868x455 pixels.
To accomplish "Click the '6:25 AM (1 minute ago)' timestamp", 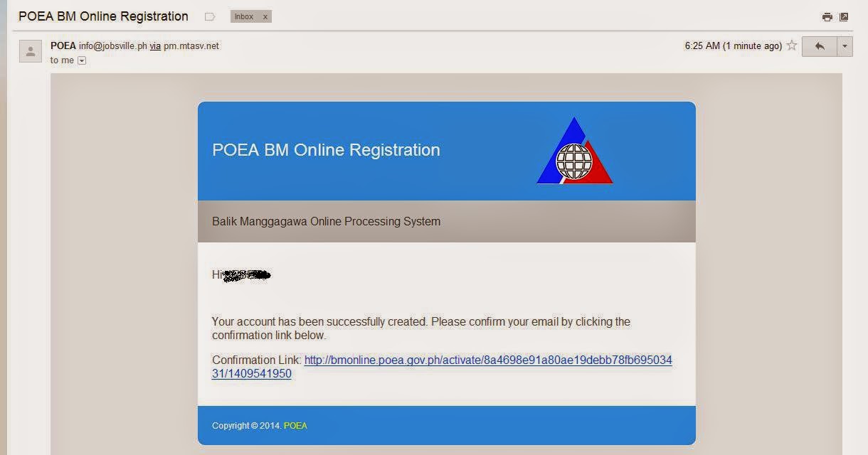I will pyautogui.click(x=734, y=45).
